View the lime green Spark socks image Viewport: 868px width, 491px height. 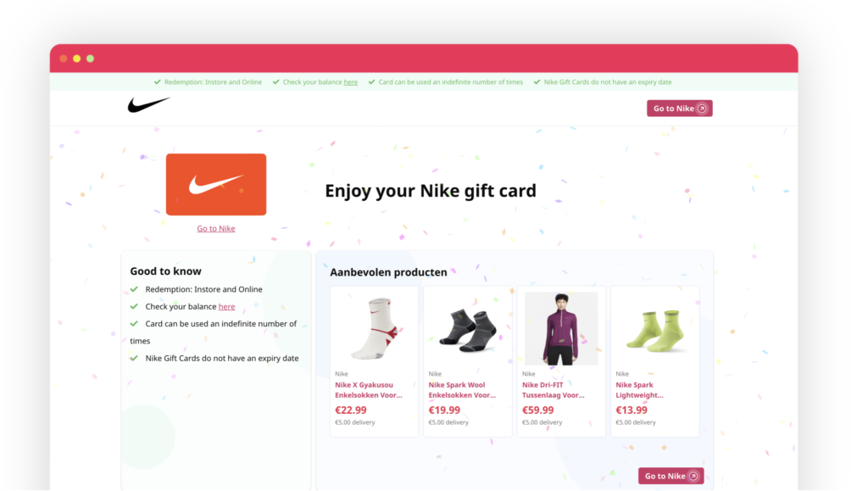pyautogui.click(x=655, y=329)
